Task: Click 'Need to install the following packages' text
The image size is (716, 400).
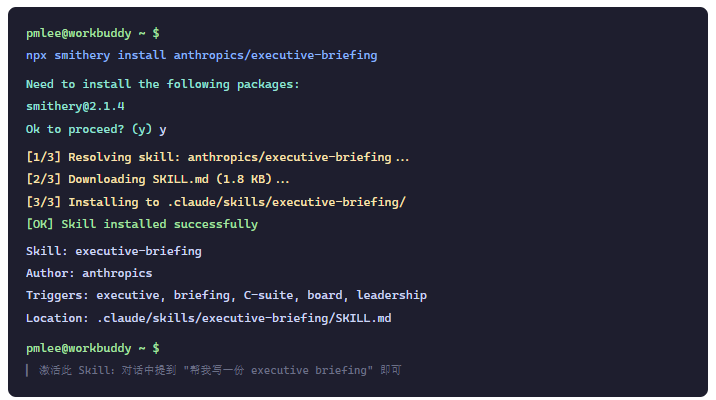Action: [163, 84]
